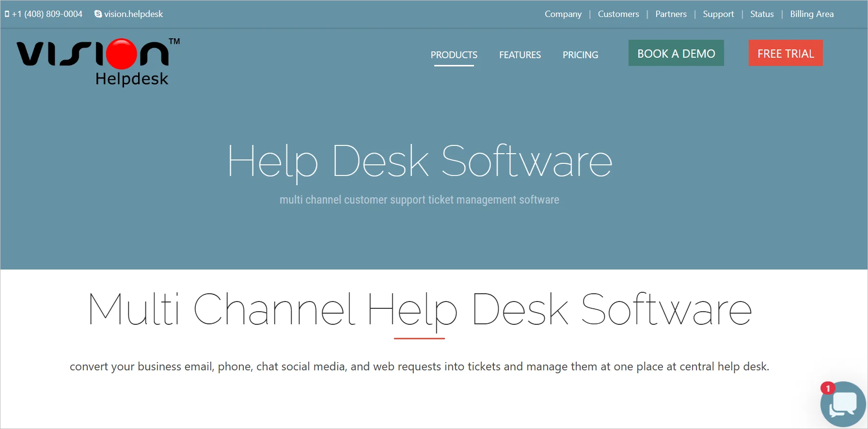
Task: Click the phone icon beside the number
Action: click(7, 14)
